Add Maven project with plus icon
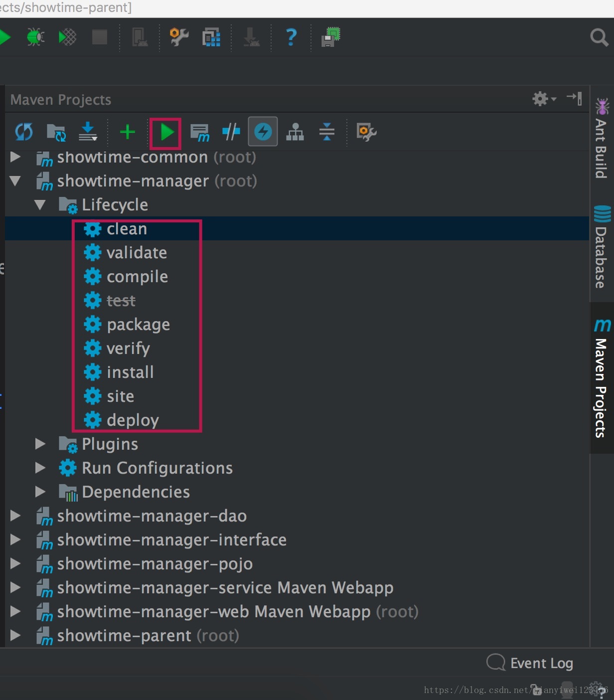614x700 pixels. 128,132
